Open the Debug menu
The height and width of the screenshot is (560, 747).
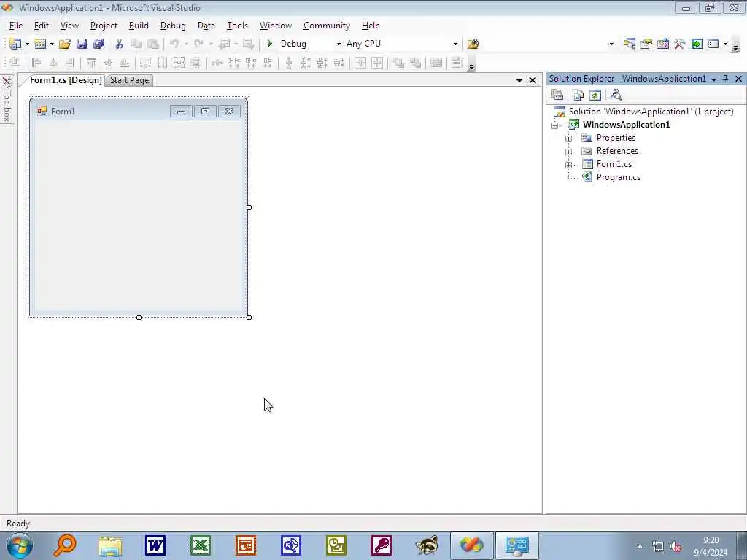point(173,26)
